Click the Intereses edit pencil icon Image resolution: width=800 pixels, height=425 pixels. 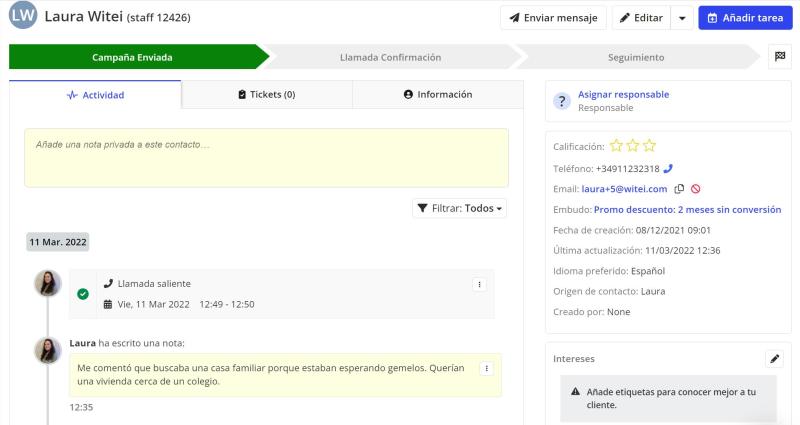pyautogui.click(x=774, y=359)
